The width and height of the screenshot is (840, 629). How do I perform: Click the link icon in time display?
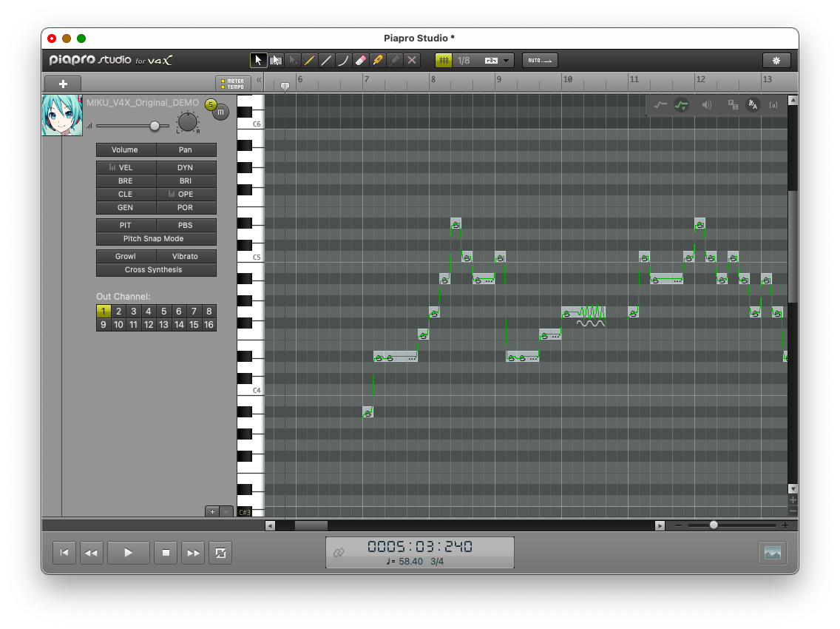339,553
